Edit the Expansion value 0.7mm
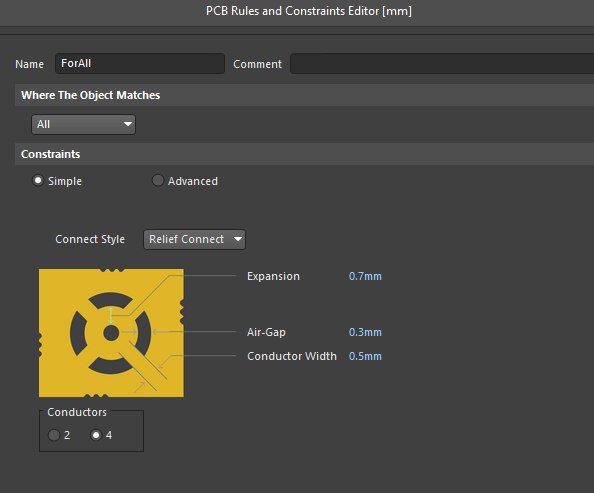 [365, 276]
